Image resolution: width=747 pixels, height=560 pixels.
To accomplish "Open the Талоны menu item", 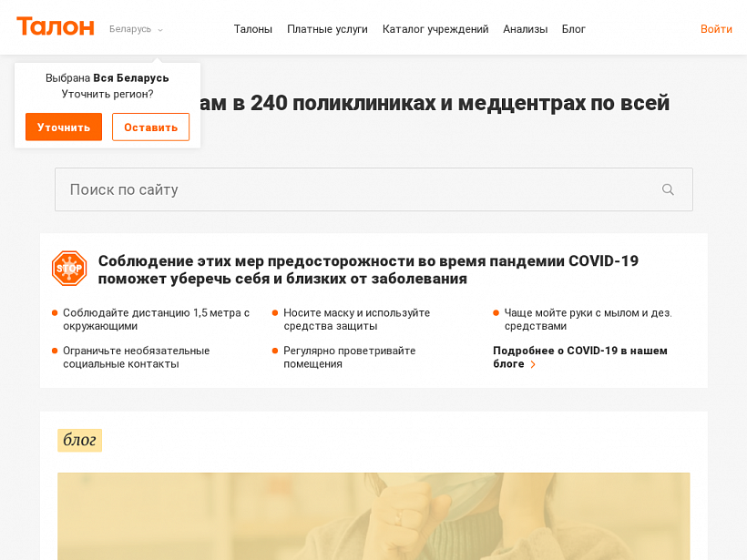I will [x=253, y=29].
